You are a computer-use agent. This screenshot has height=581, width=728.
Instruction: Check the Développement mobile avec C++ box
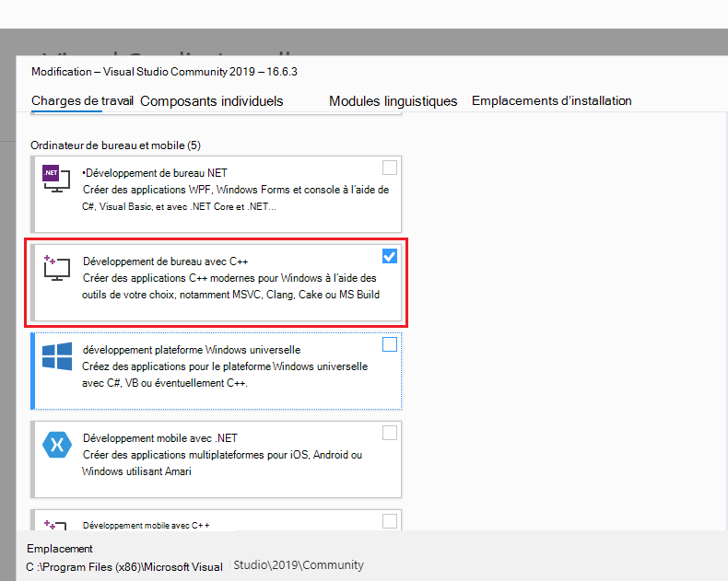click(x=390, y=520)
